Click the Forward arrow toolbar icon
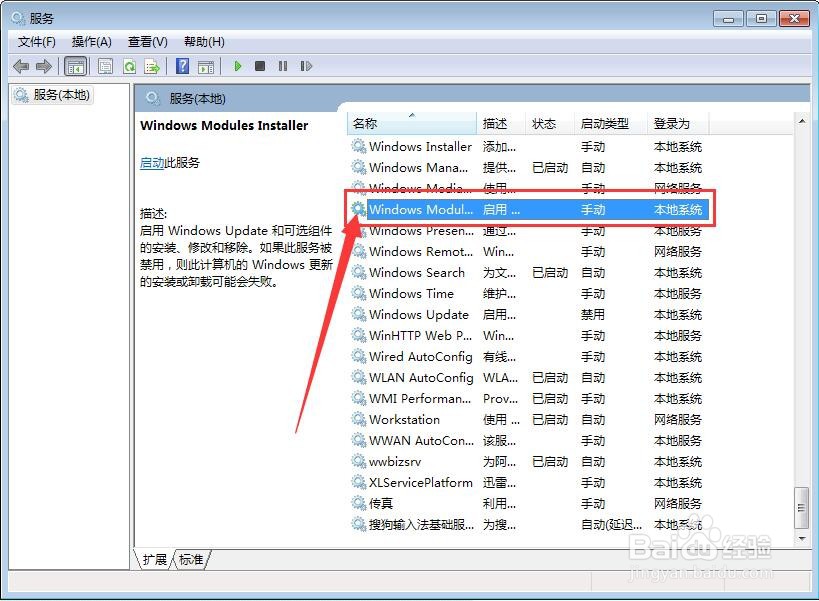 point(44,66)
